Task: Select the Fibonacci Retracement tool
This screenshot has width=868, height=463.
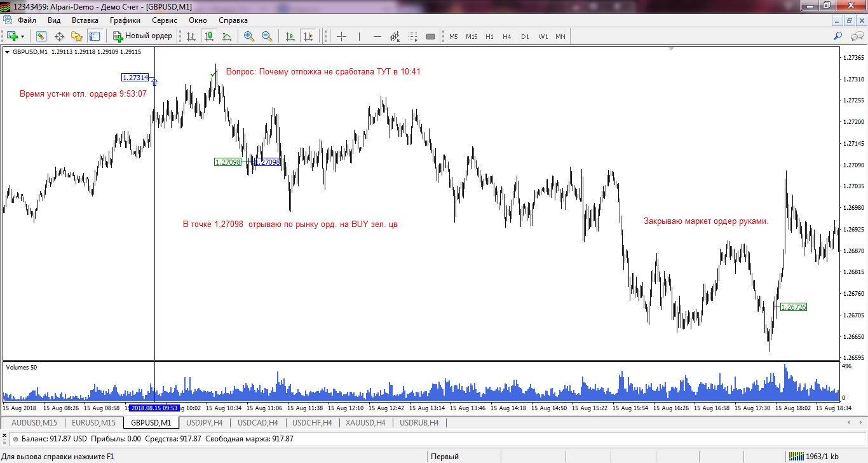Action: [x=412, y=36]
